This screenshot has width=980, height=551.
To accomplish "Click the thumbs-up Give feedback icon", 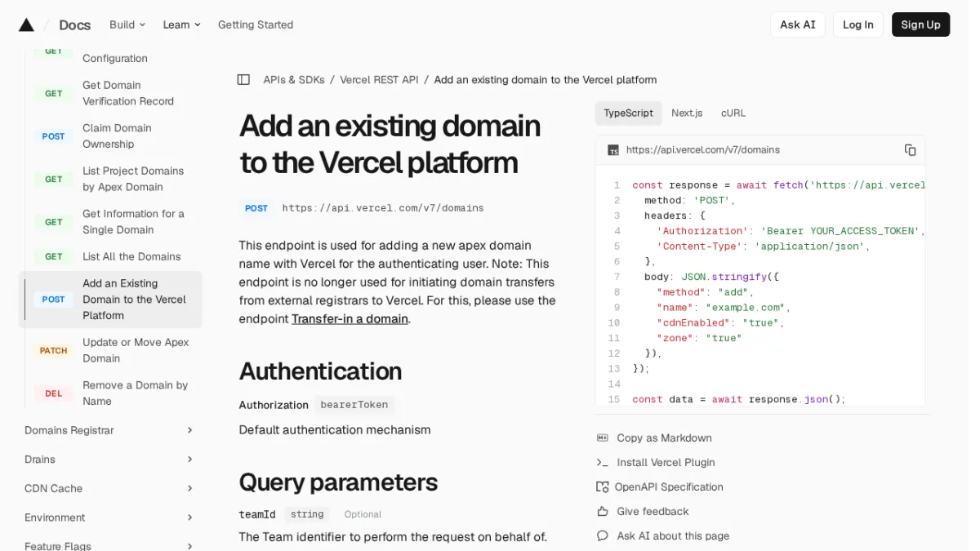I will click(x=603, y=512).
